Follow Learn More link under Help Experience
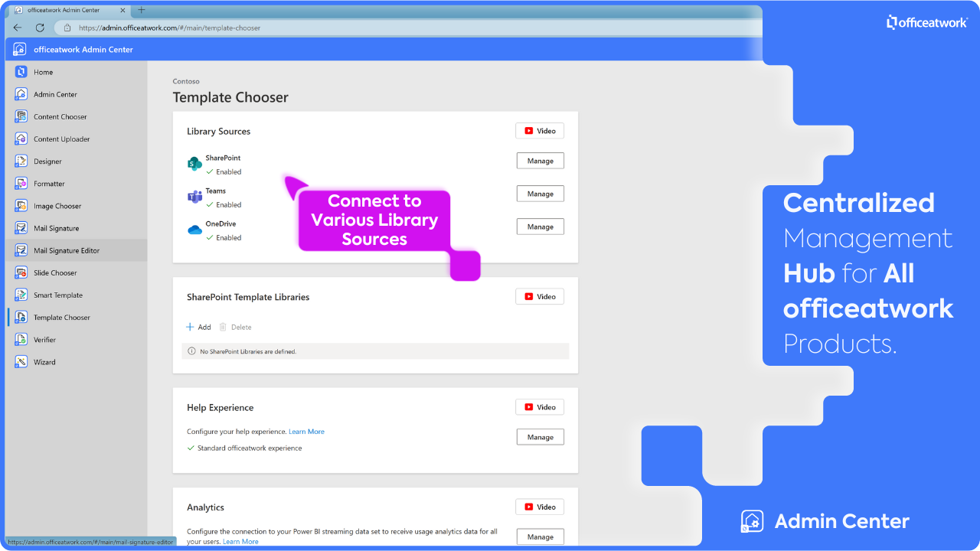 [x=306, y=432]
